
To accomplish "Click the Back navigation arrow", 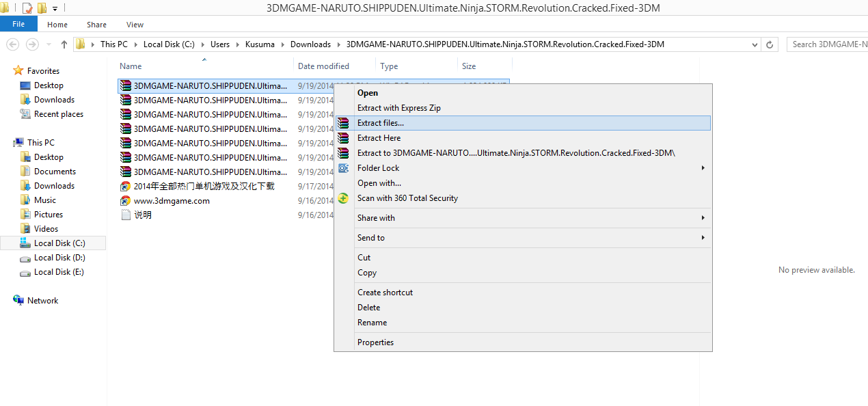I will pyautogui.click(x=12, y=44).
